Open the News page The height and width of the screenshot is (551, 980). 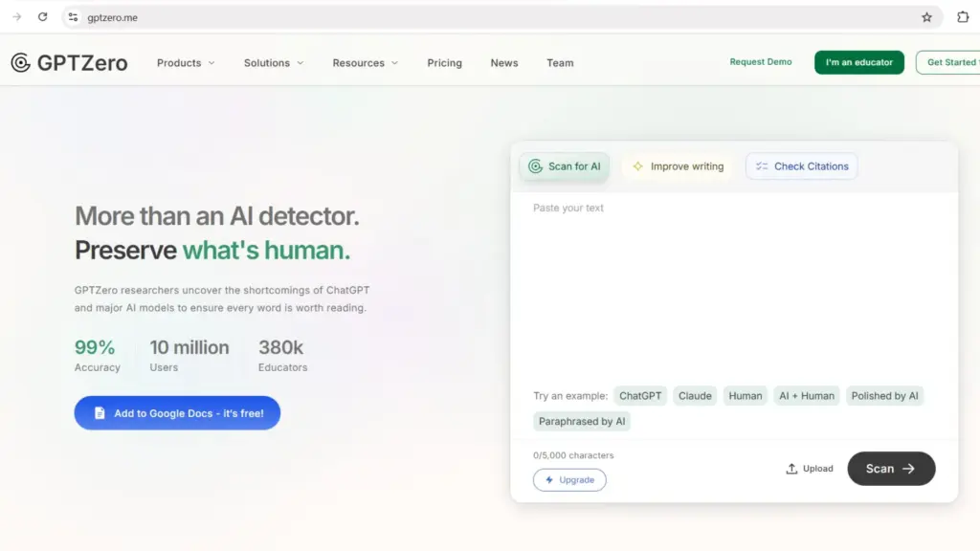click(x=504, y=63)
